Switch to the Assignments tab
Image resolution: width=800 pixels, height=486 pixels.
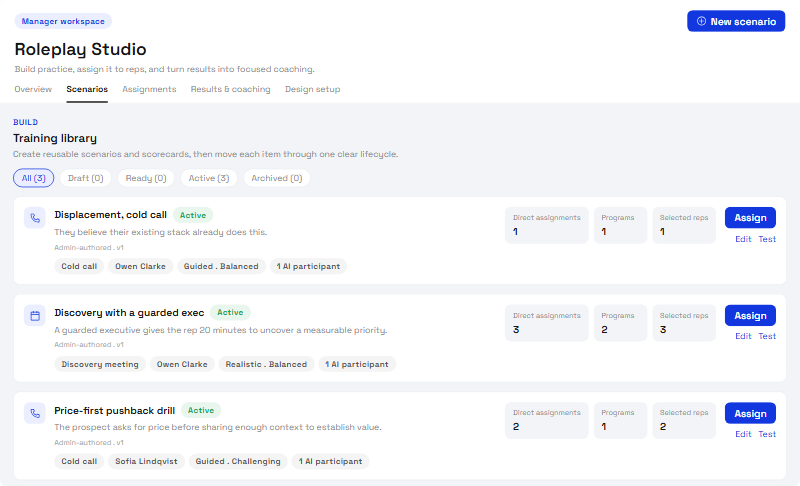(149, 89)
